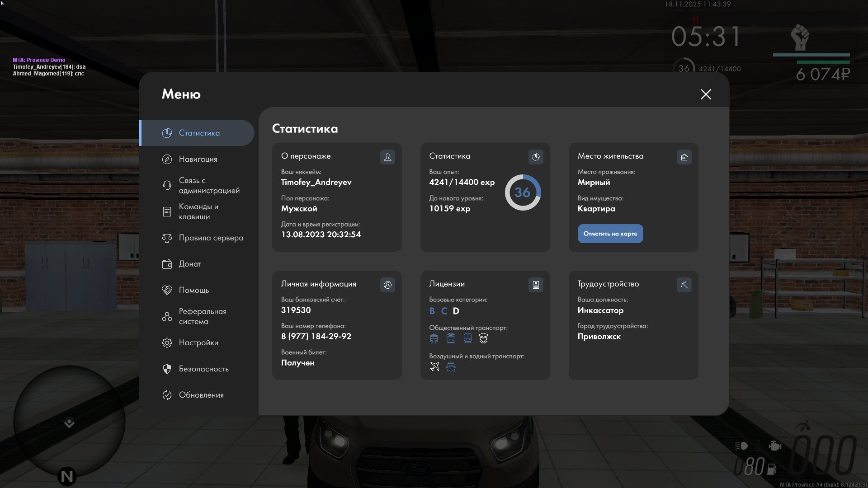Click the profile icon in Личная информация card
The image size is (868, 488).
pyautogui.click(x=387, y=285)
